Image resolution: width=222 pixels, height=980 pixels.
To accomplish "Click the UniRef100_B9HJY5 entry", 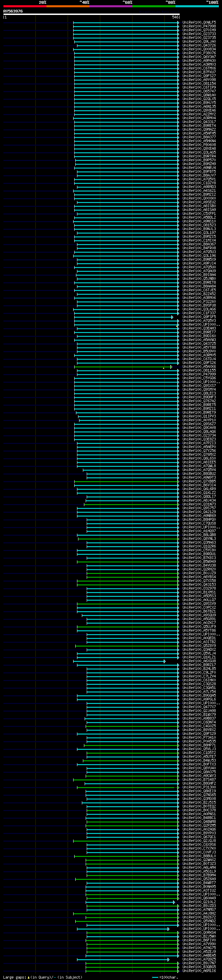I will click(199, 103).
